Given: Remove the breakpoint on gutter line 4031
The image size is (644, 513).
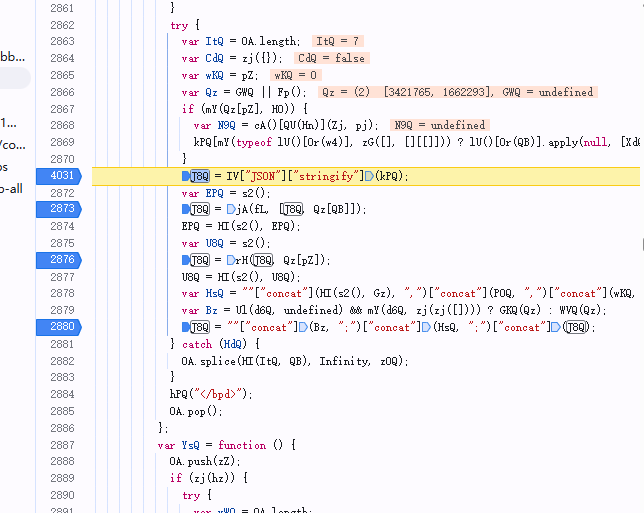Looking at the screenshot, I should [59, 176].
